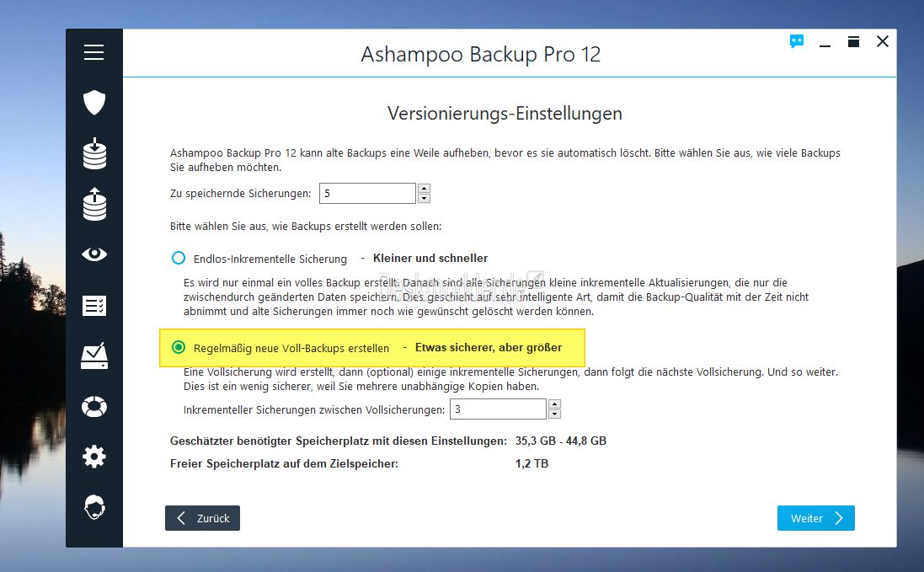924x572 pixels.
Task: Click the '35,3 GB - 44,8 GB' estimate
Action: 561,441
